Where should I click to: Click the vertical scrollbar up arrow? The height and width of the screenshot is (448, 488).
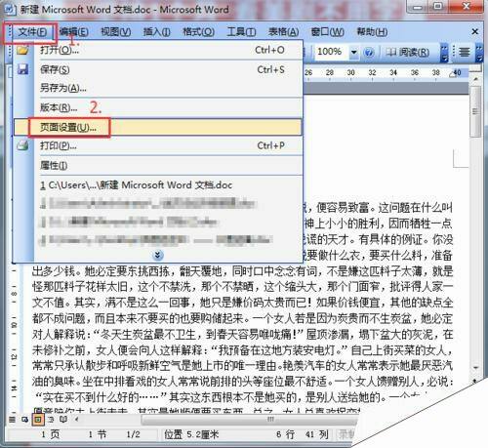(x=475, y=79)
